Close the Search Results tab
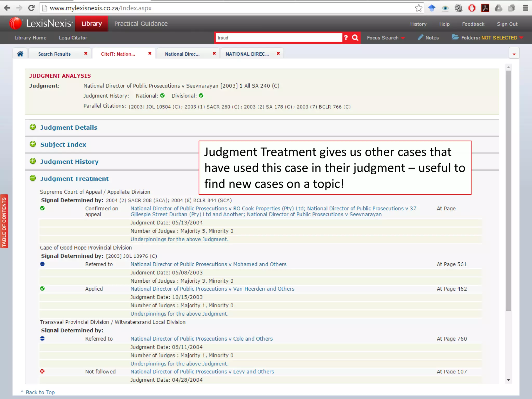The height and width of the screenshot is (399, 532). click(86, 54)
